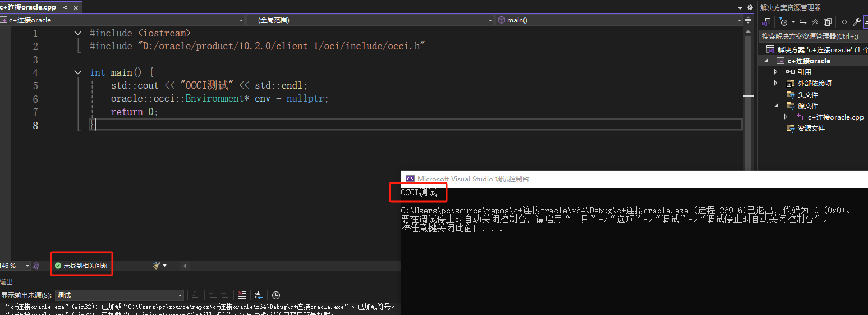
Task: Click Find Message in Code output icon
Action: (196, 295)
